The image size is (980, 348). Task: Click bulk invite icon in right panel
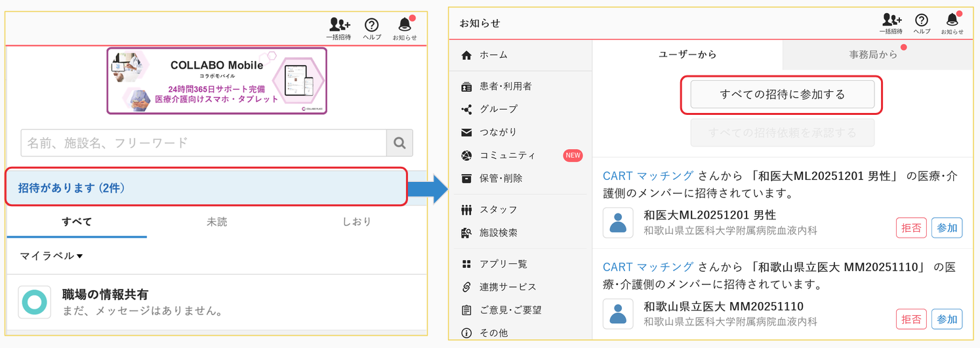891,24
